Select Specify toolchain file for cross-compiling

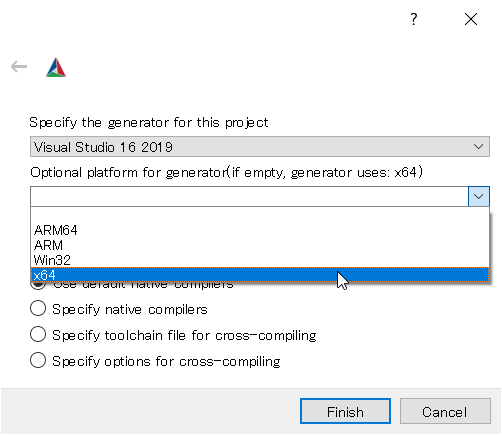(x=38, y=334)
